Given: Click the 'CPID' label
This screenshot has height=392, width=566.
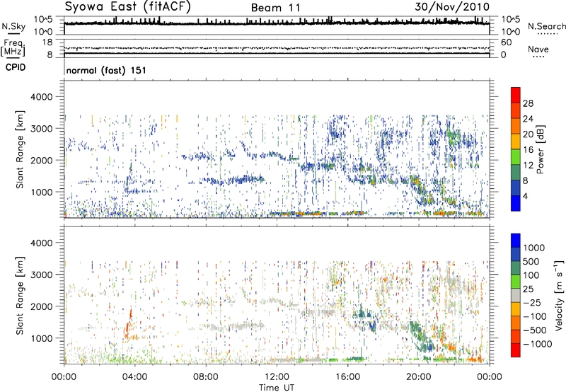Looking at the screenshot, I should click(x=16, y=67).
